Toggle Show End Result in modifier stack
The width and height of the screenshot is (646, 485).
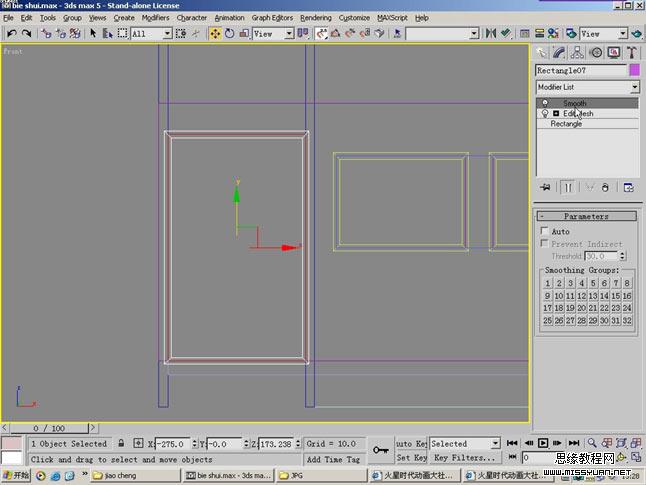pos(568,187)
